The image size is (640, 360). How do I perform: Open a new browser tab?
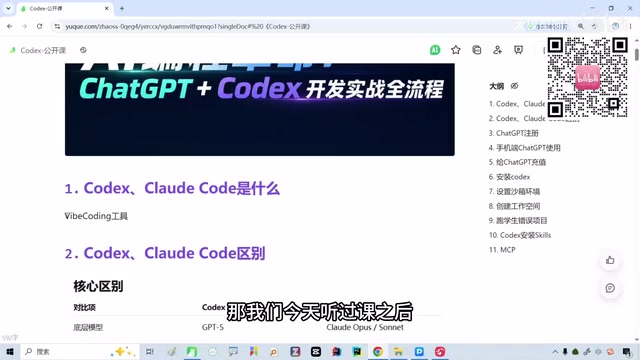tap(122, 8)
